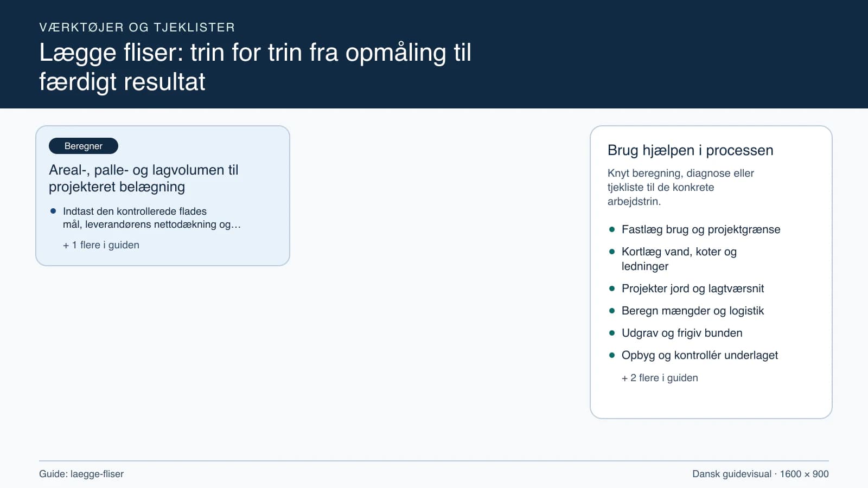Screen dimensions: 868x488
Task: Open the Areal-, palle- og lagvolumen card title
Action: (x=144, y=178)
